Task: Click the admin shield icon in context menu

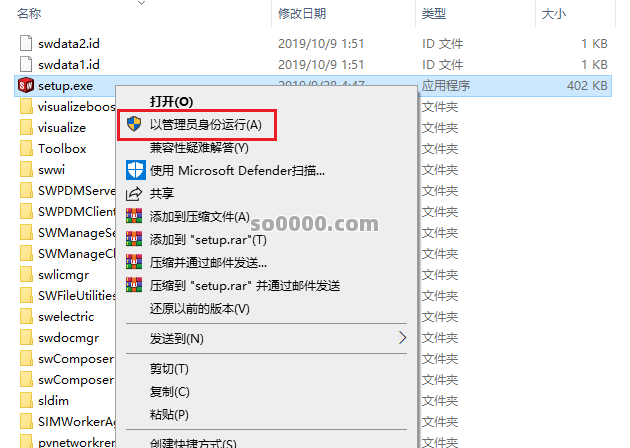Action: (x=134, y=124)
